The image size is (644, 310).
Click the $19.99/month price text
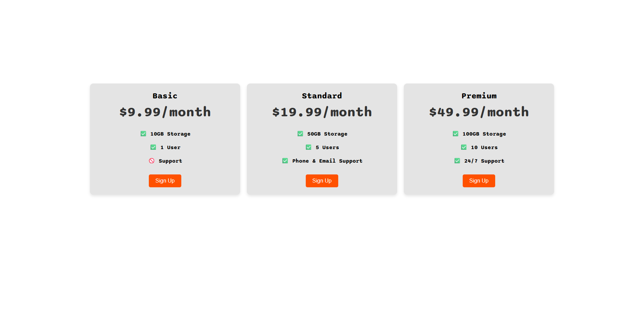tap(322, 112)
